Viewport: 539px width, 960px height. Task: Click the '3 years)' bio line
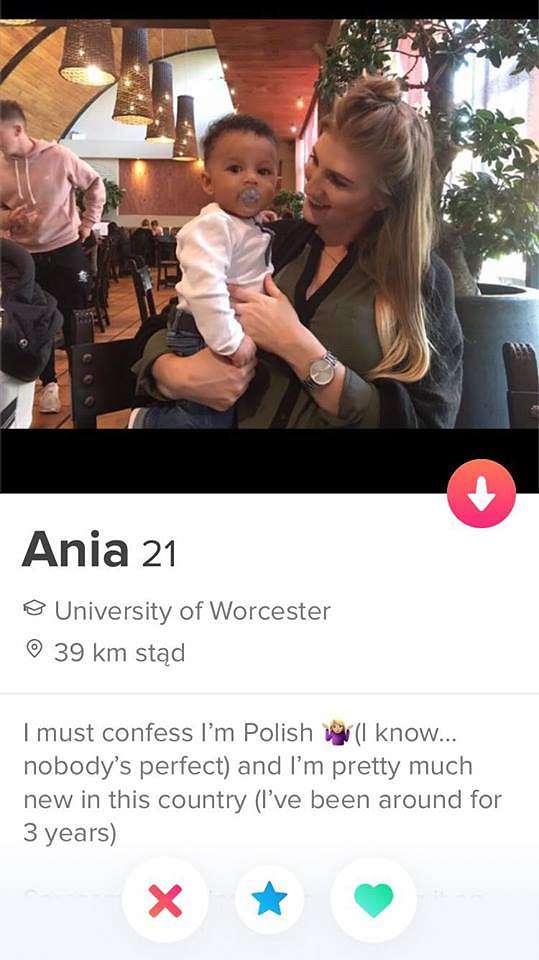(x=70, y=833)
